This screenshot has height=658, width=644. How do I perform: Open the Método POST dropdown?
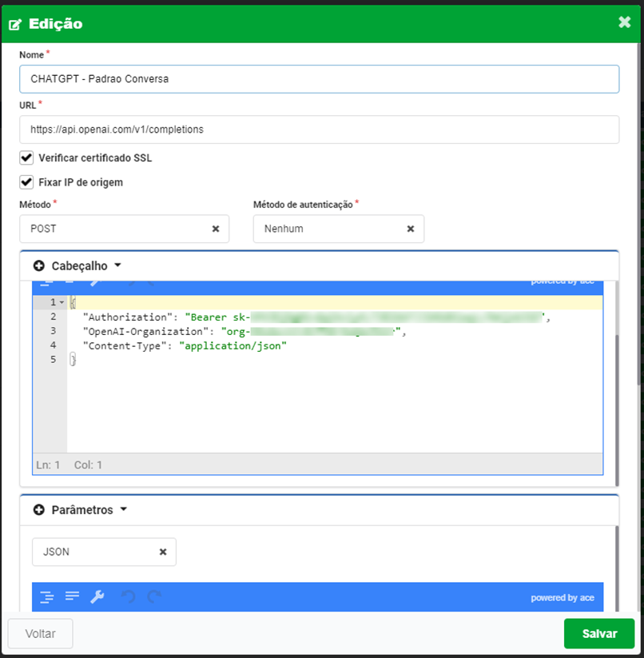(x=124, y=229)
